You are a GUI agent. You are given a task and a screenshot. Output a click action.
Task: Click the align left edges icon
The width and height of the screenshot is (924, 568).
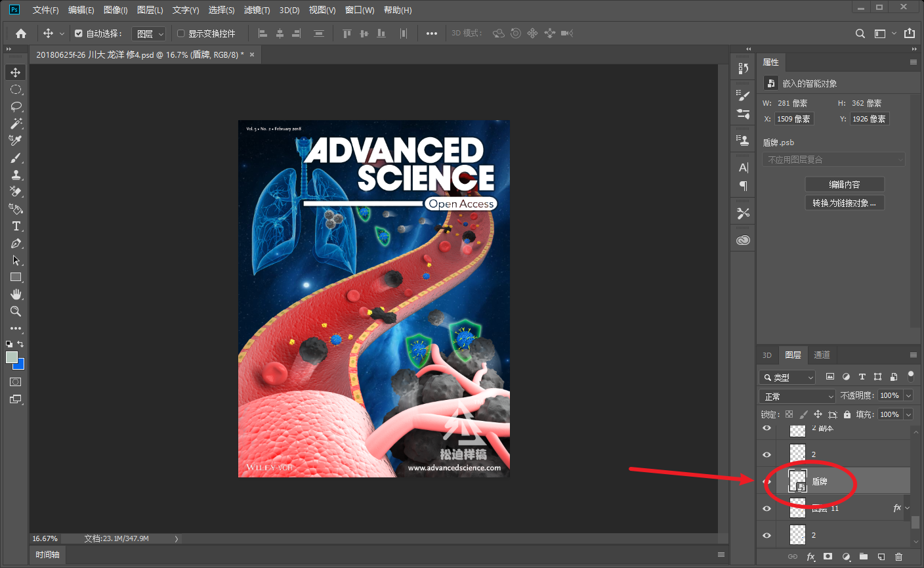(x=262, y=33)
